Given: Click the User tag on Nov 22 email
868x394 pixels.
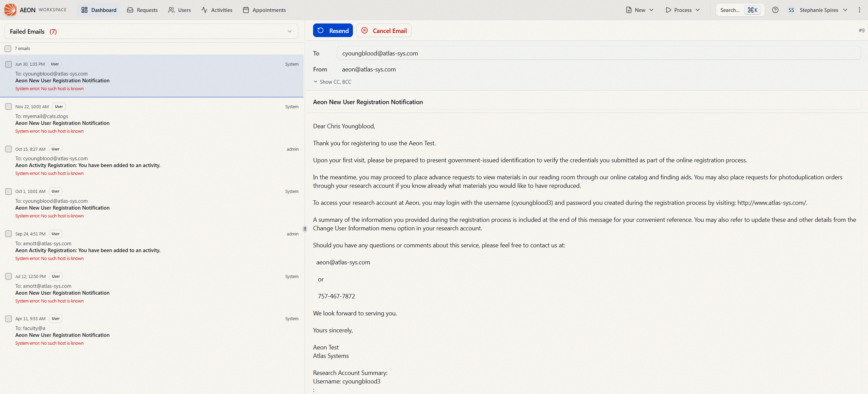Looking at the screenshot, I should pyautogui.click(x=59, y=106).
